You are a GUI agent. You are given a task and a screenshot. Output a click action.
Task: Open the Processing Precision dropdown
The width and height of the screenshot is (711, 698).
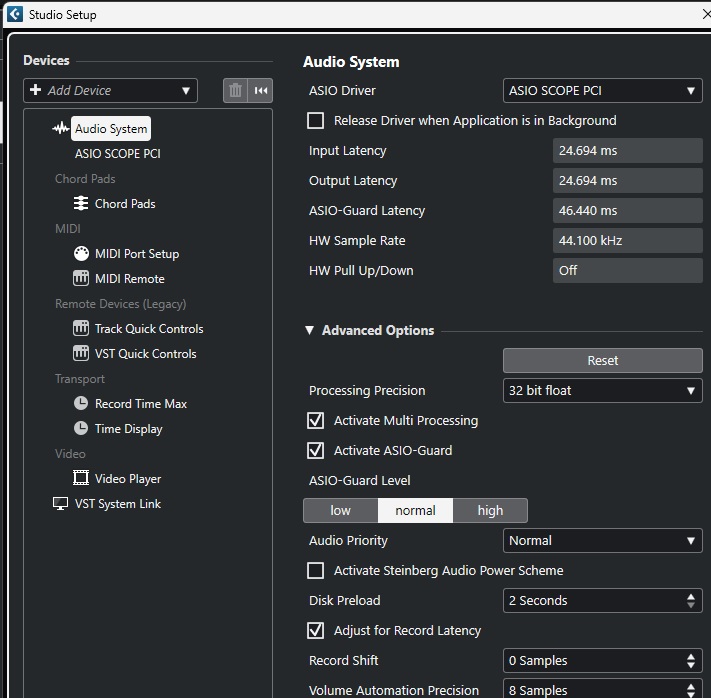[602, 391]
